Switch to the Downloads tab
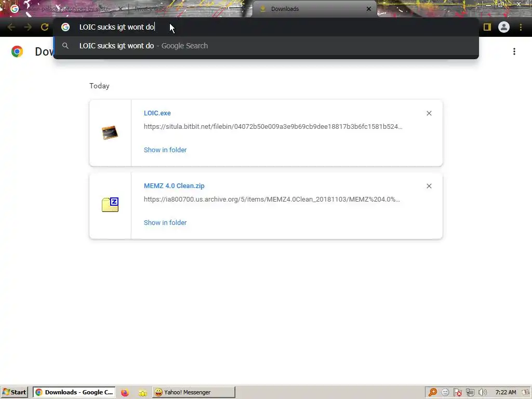This screenshot has height=399, width=532. (314, 9)
